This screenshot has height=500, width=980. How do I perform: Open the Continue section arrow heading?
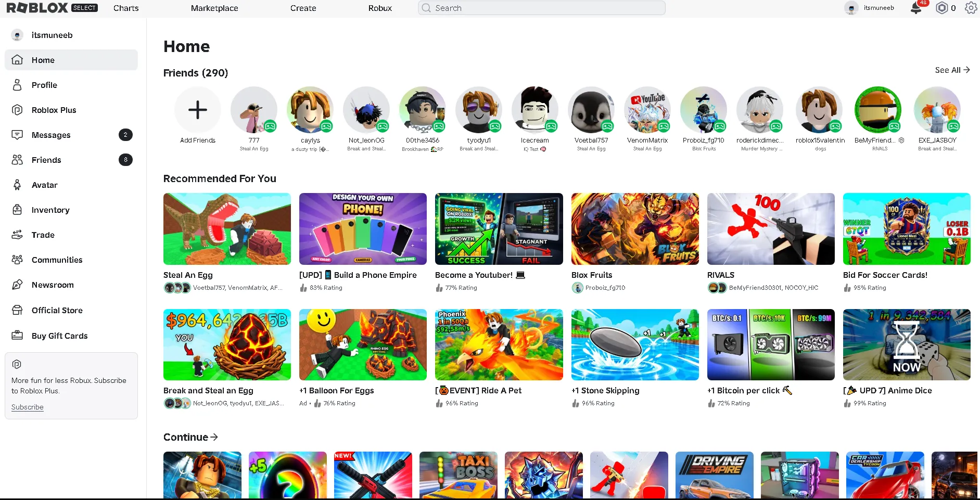190,437
